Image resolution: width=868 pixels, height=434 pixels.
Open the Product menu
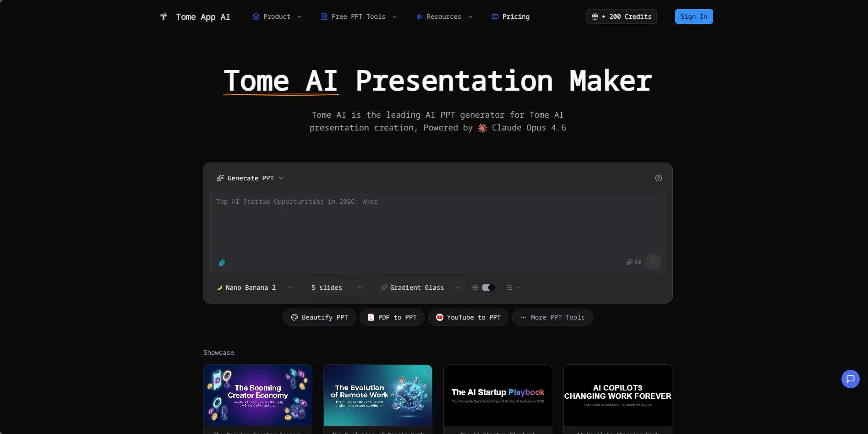[x=277, y=16]
